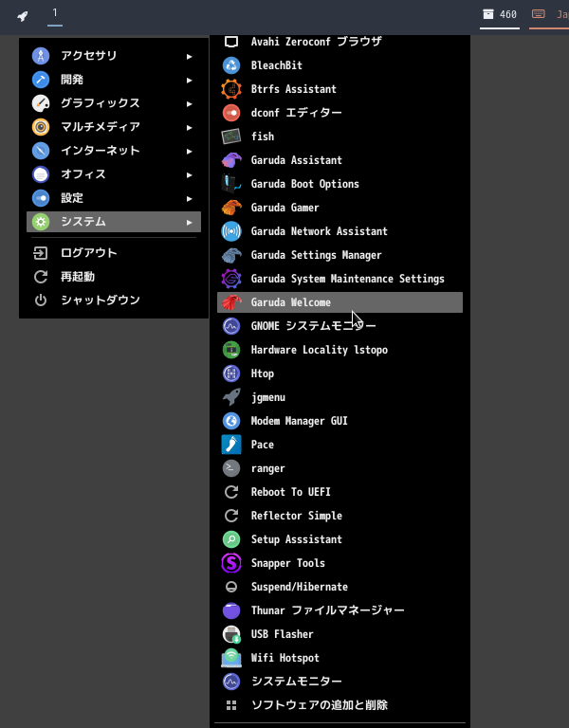569x728 pixels.
Task: Click the jgmenu rocket icon in list
Action: pyautogui.click(x=231, y=397)
